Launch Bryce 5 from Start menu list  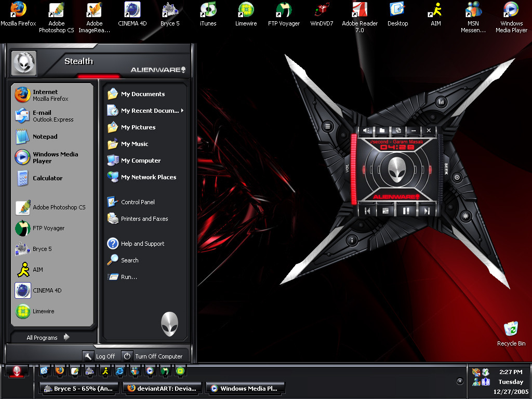[x=52, y=249]
